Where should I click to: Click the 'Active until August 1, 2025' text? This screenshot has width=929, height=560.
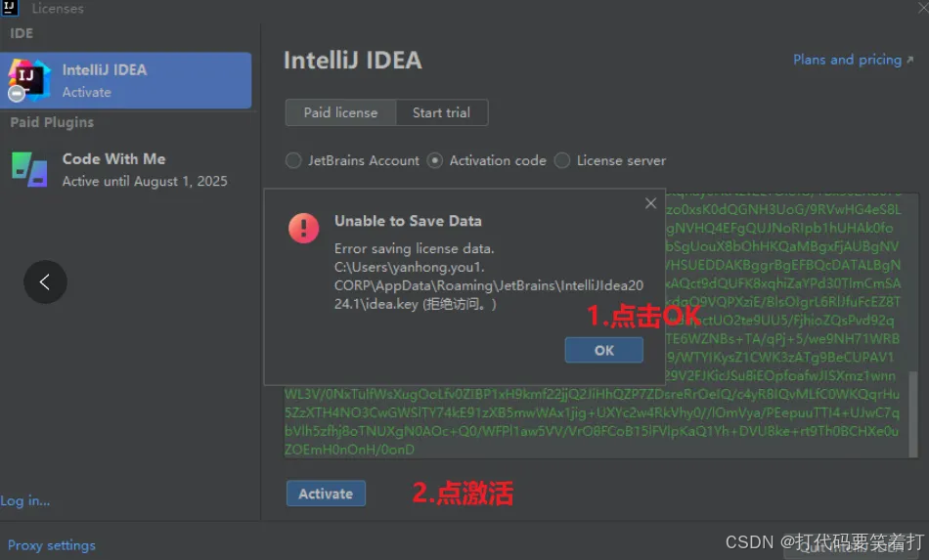click(145, 181)
